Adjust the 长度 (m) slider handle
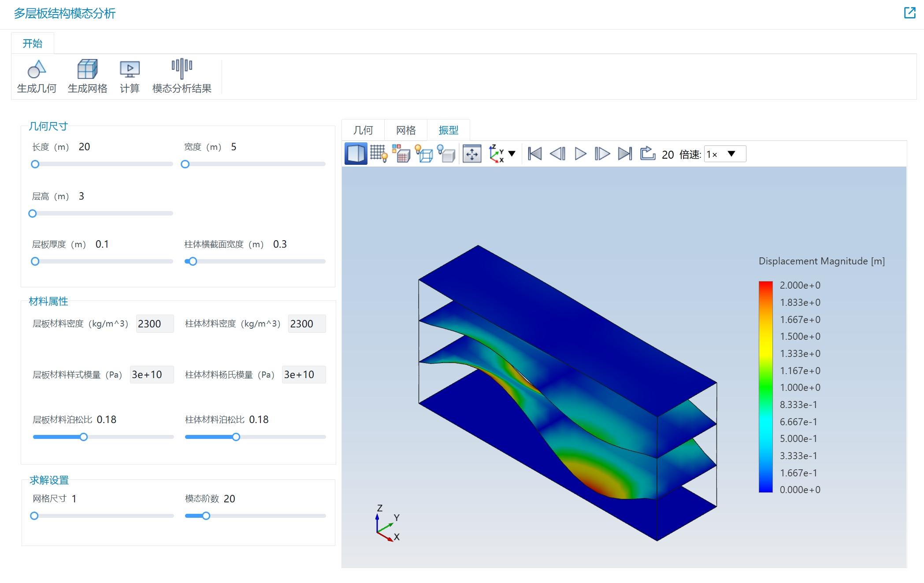Viewport: 924px width, 583px height. point(35,164)
